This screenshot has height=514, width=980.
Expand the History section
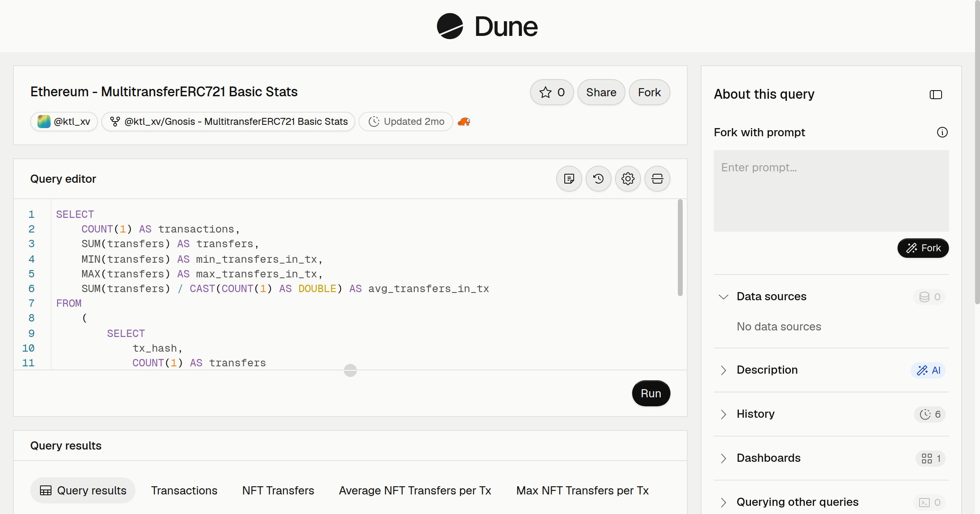tap(724, 414)
